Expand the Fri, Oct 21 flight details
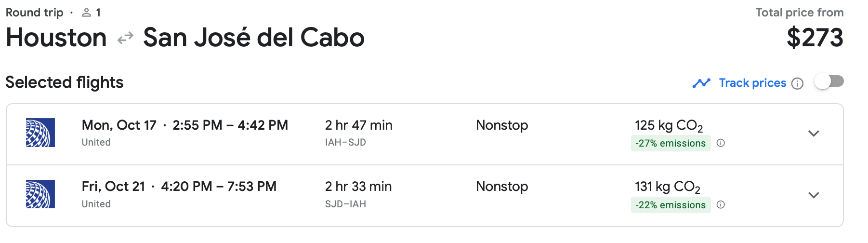 coord(814,195)
